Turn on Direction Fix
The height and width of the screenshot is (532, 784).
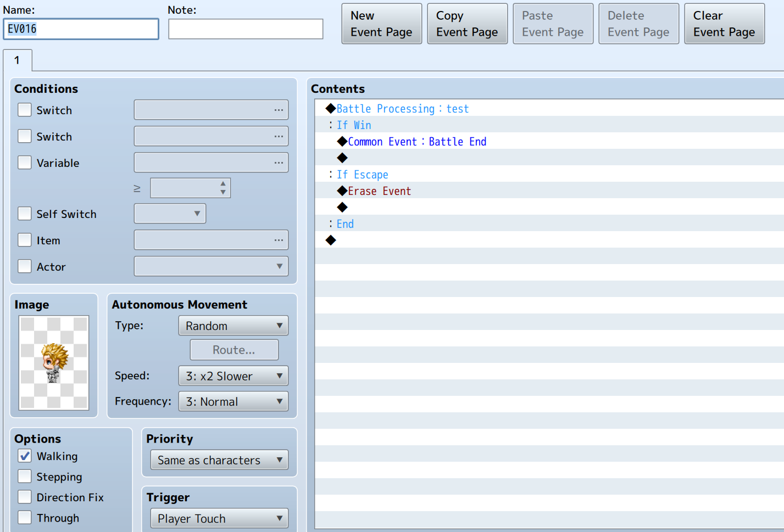click(25, 497)
